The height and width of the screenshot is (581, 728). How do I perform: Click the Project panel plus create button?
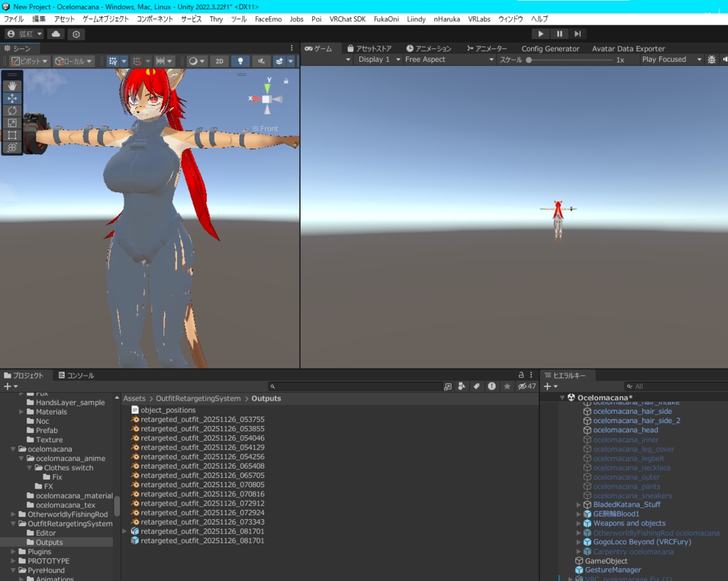click(10, 386)
